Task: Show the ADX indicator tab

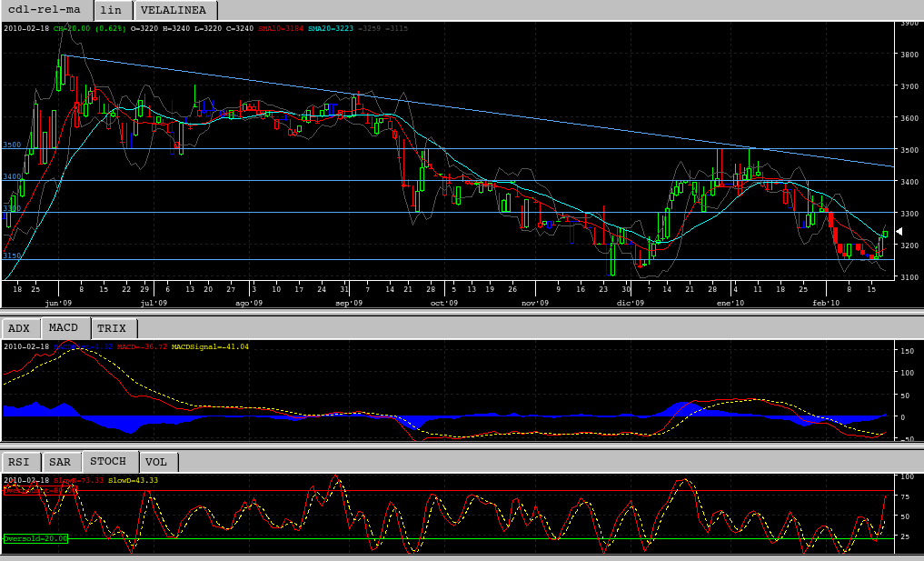Action: [x=20, y=328]
